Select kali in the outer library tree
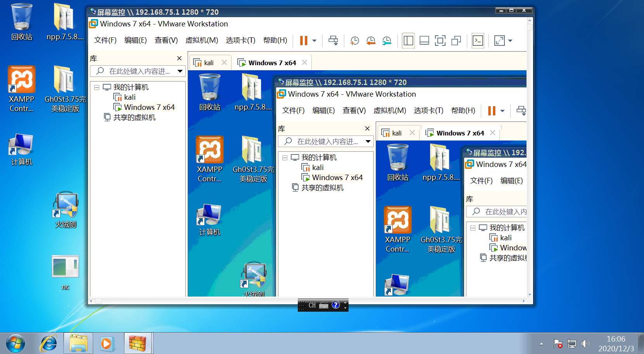Image resolution: width=644 pixels, height=354 pixels. (124, 97)
